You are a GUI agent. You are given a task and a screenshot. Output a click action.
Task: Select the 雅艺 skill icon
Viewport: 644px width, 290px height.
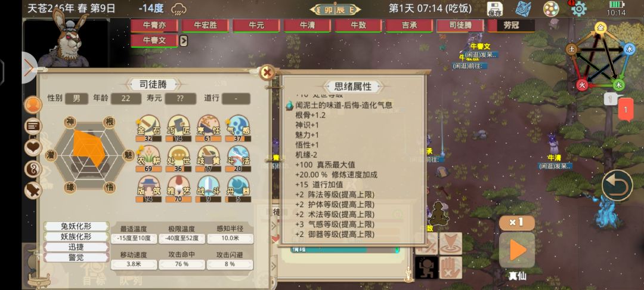pos(179,189)
